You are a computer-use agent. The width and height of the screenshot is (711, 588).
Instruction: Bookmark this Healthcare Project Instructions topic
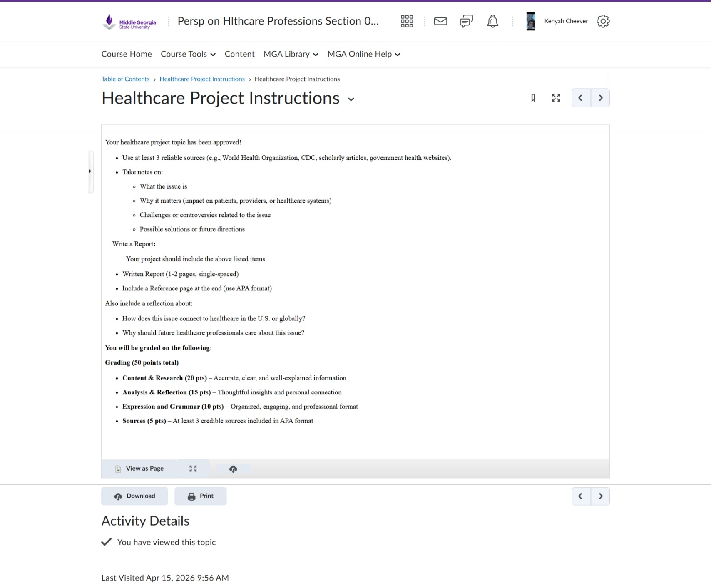pos(533,98)
